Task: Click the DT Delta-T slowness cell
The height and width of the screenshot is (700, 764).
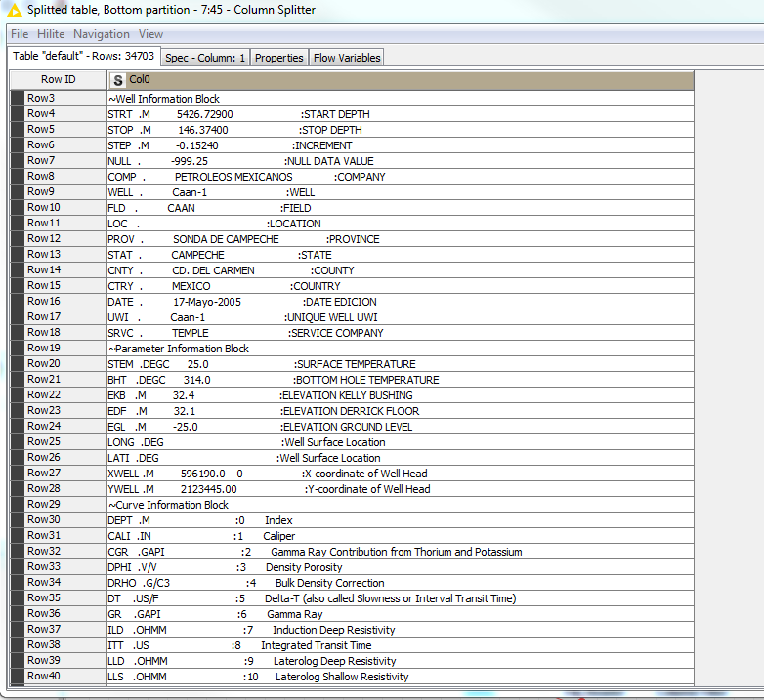Action: pos(401,598)
